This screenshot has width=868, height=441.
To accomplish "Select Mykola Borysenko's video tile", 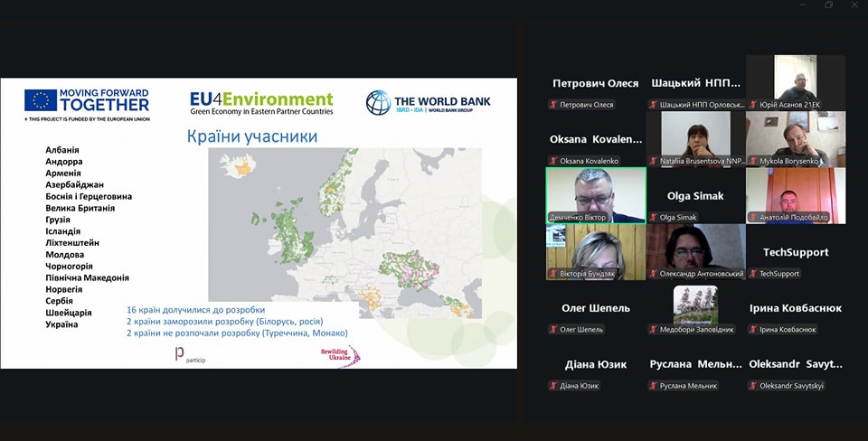I will point(796,136).
